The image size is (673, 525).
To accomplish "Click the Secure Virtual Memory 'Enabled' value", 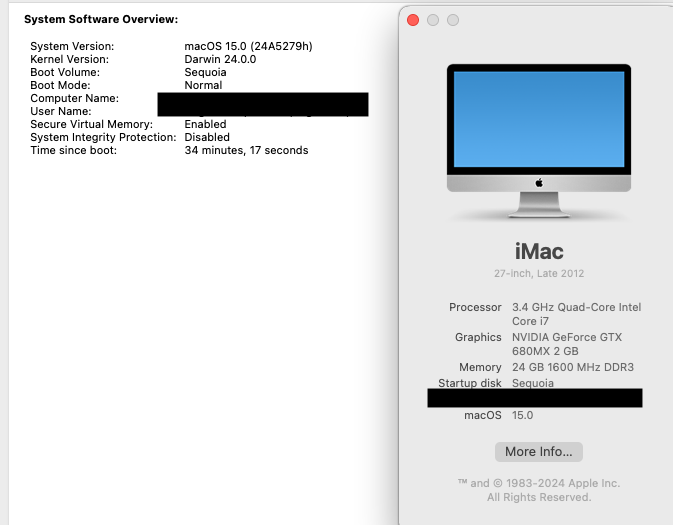I will pyautogui.click(x=206, y=124).
